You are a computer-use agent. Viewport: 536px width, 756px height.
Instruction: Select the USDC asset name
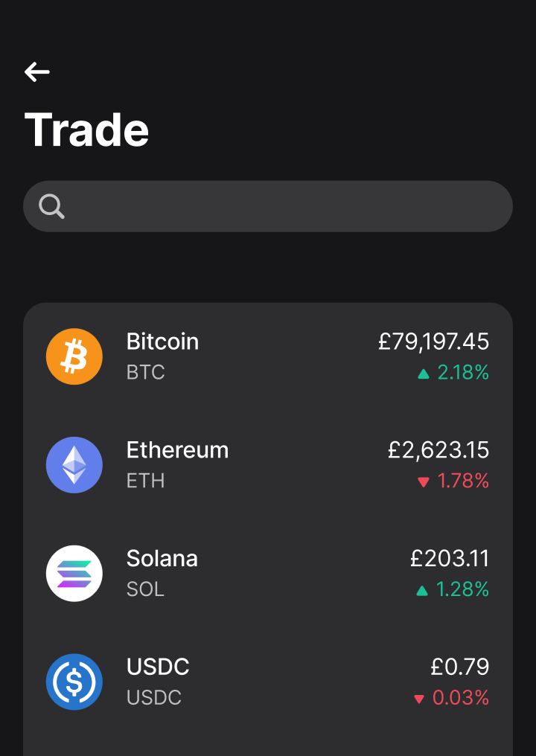[x=158, y=667]
